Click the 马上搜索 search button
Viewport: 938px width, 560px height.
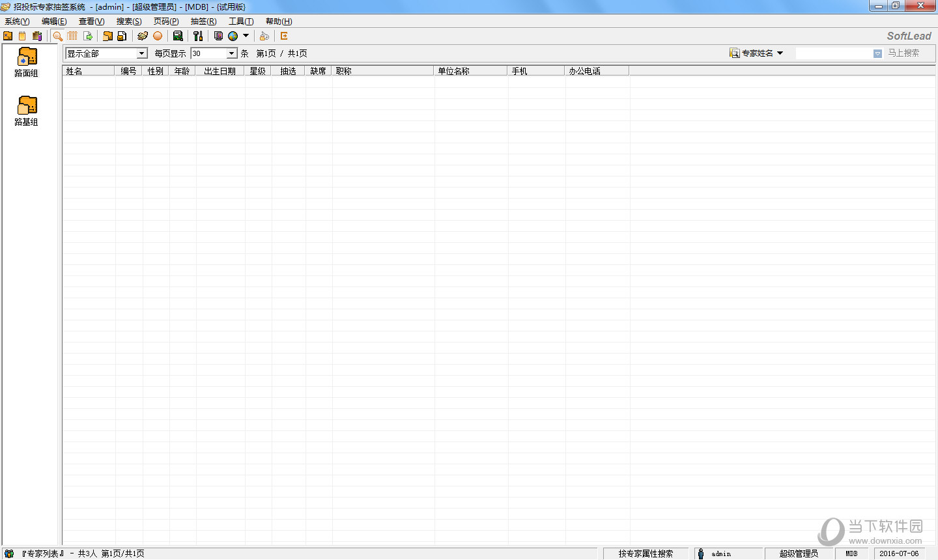[903, 53]
